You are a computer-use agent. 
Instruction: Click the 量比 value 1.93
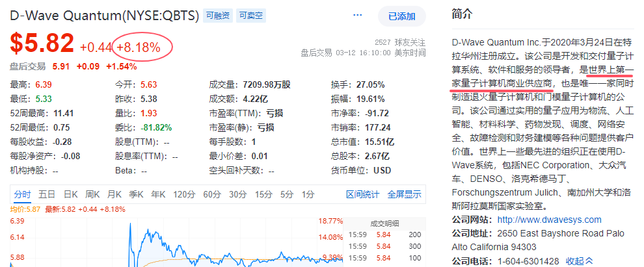coord(149,113)
